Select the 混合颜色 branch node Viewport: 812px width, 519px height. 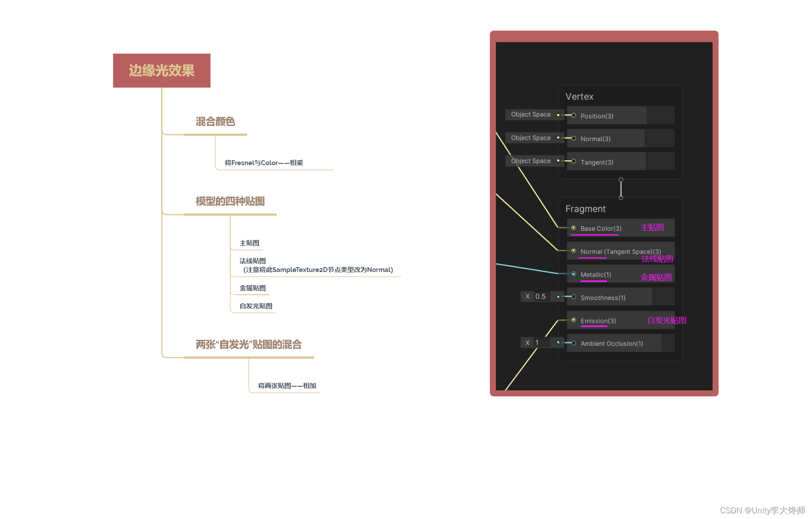point(215,122)
